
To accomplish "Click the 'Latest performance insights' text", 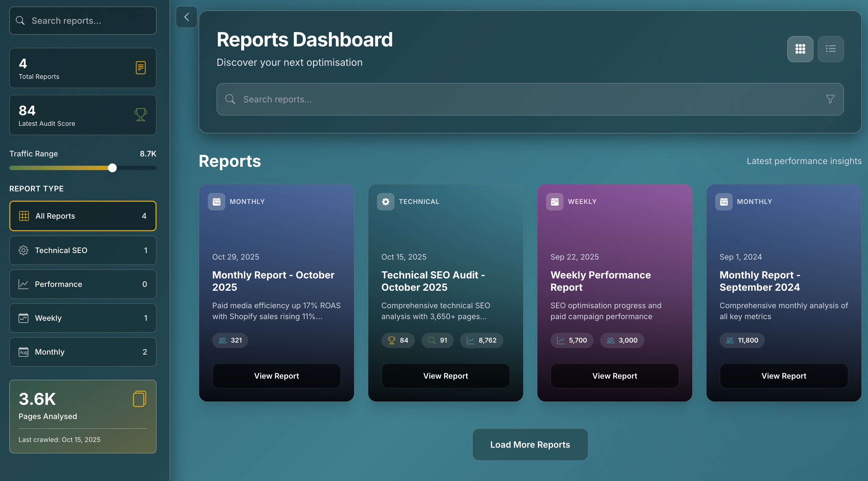I will pos(804,161).
